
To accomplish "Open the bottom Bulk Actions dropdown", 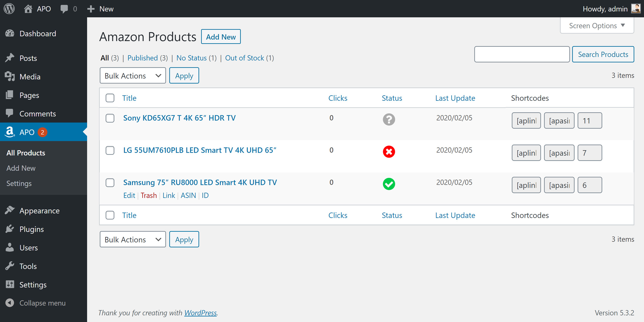I will point(132,239).
